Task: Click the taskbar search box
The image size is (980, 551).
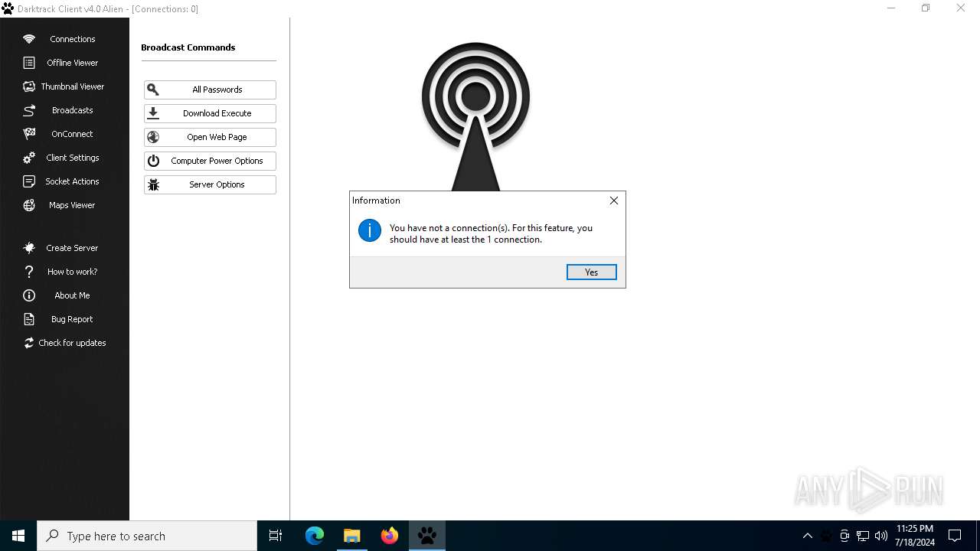Action: point(147,536)
